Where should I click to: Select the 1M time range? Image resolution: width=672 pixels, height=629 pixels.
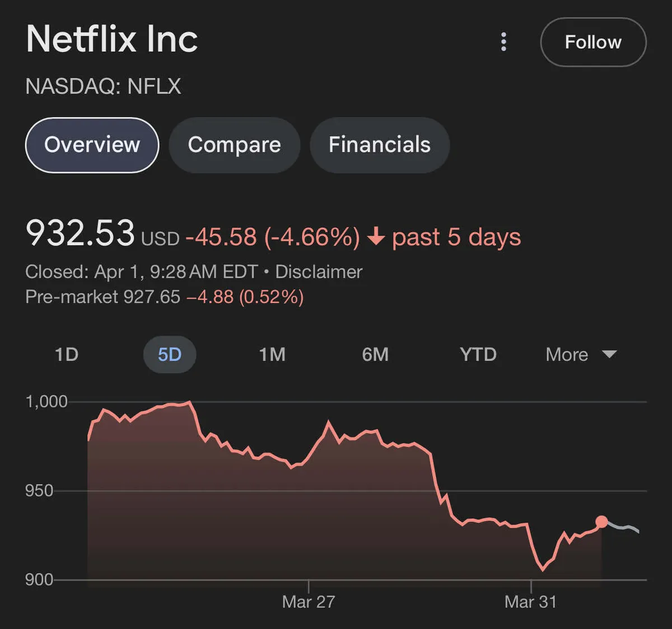coord(272,354)
